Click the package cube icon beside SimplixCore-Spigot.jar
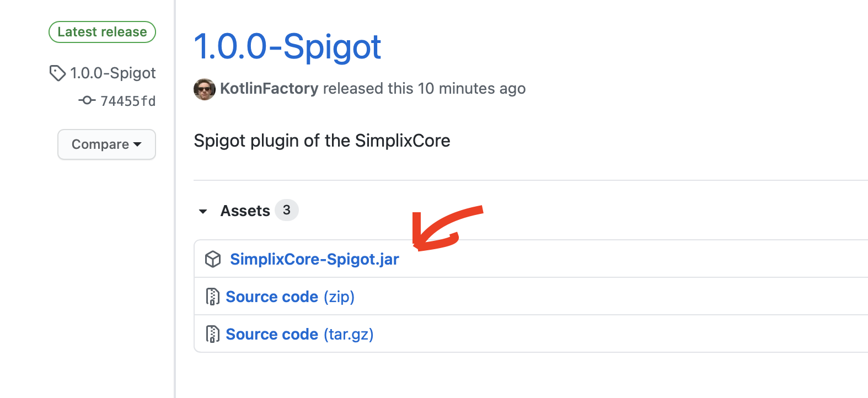Screen dimensions: 868x398 tap(213, 259)
